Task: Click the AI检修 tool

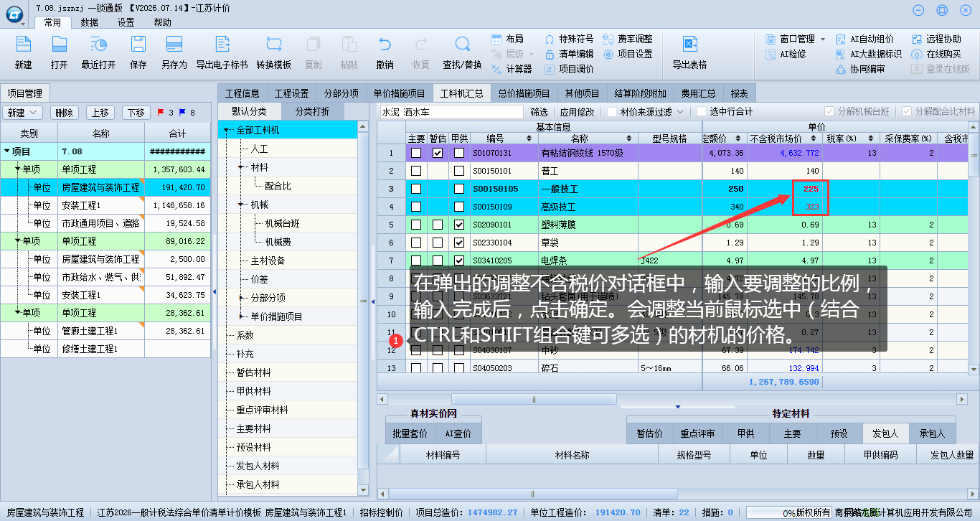Action: point(786,54)
